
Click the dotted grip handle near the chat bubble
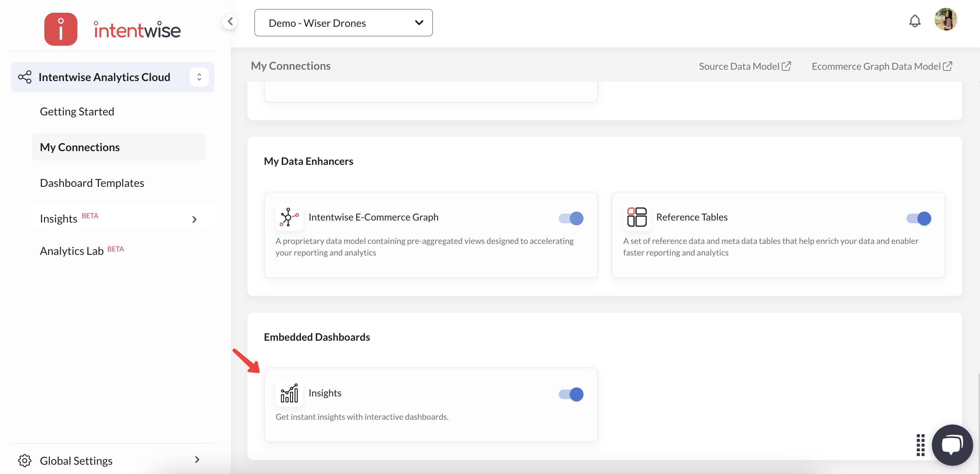point(920,445)
